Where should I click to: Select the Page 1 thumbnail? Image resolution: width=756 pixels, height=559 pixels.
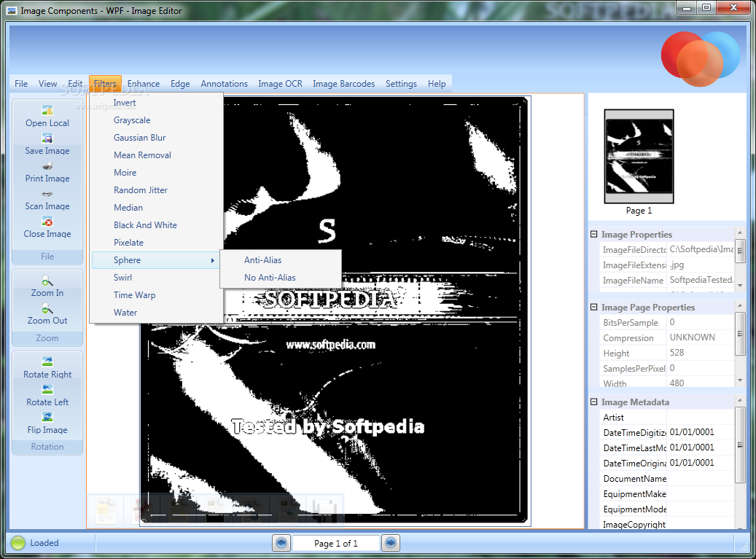click(x=639, y=156)
